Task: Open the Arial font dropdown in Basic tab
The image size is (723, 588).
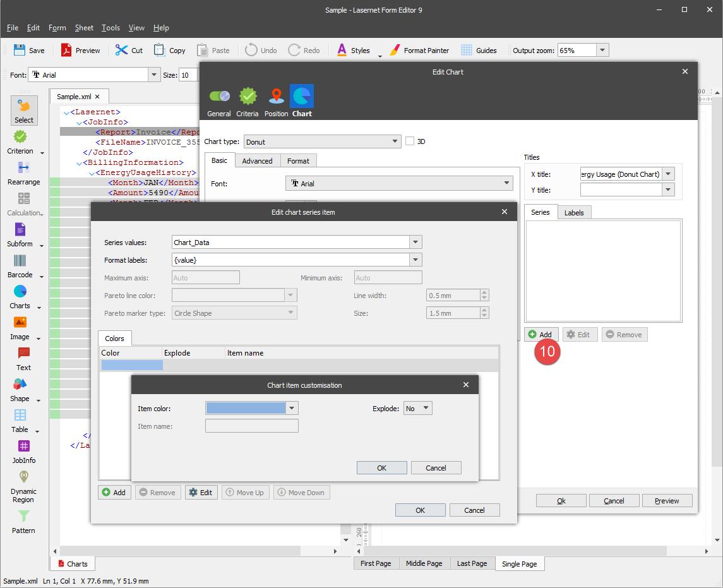Action: pyautogui.click(x=399, y=183)
